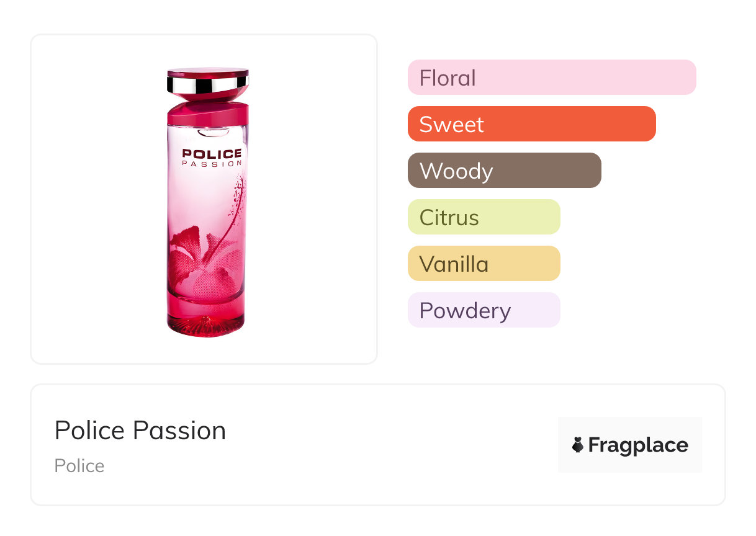Open the Police Passion title link
This screenshot has width=756, height=536.
click(140, 431)
